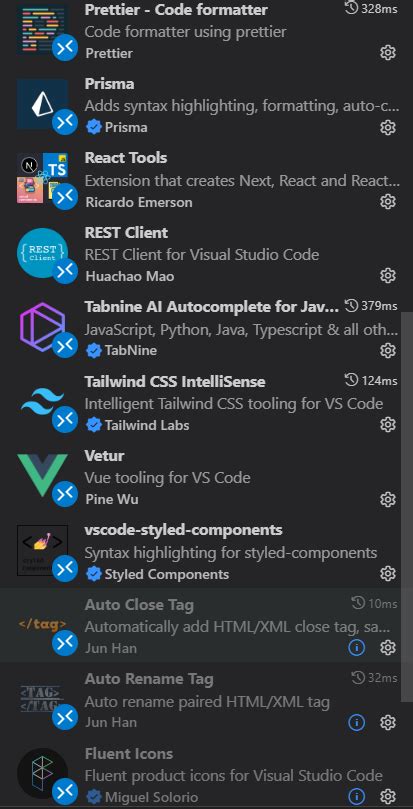Click Tabnine 379ms activation time

pos(371,306)
